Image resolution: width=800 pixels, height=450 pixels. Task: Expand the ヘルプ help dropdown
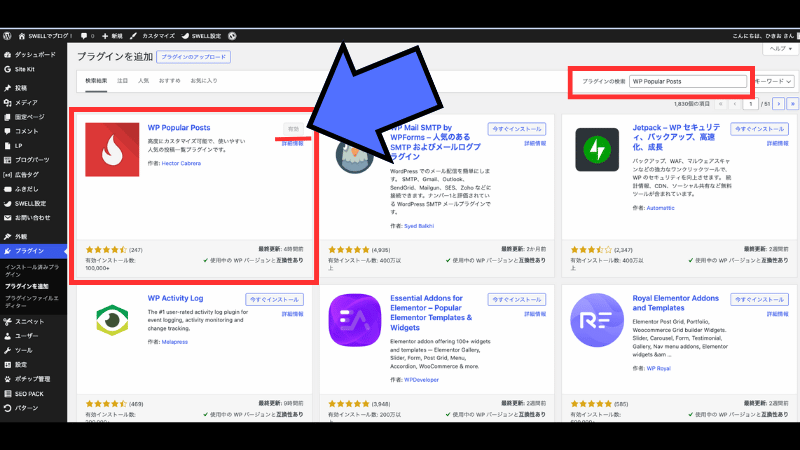(780, 49)
